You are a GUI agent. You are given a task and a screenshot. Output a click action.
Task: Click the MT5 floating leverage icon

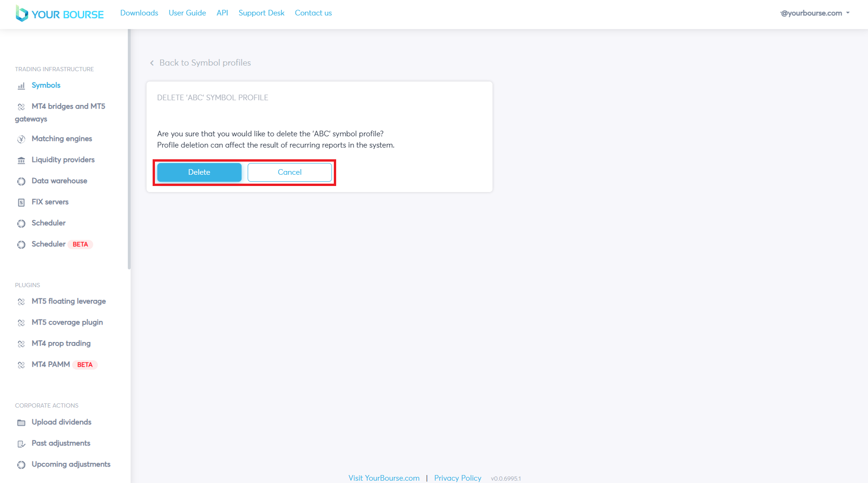tap(21, 302)
